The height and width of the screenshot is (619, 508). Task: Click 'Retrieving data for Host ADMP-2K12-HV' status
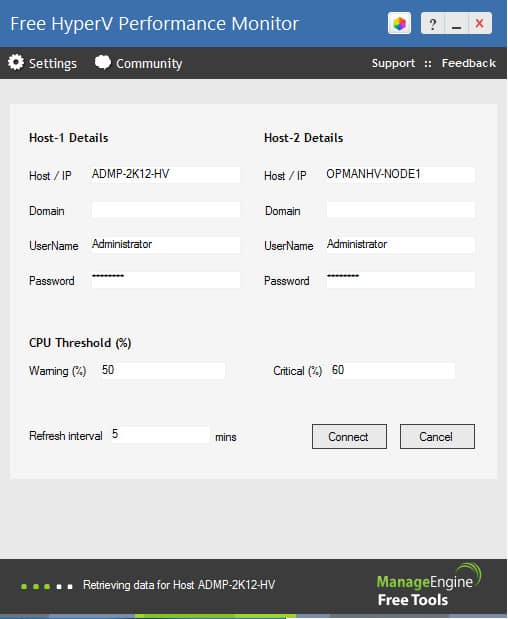pyautogui.click(x=179, y=585)
